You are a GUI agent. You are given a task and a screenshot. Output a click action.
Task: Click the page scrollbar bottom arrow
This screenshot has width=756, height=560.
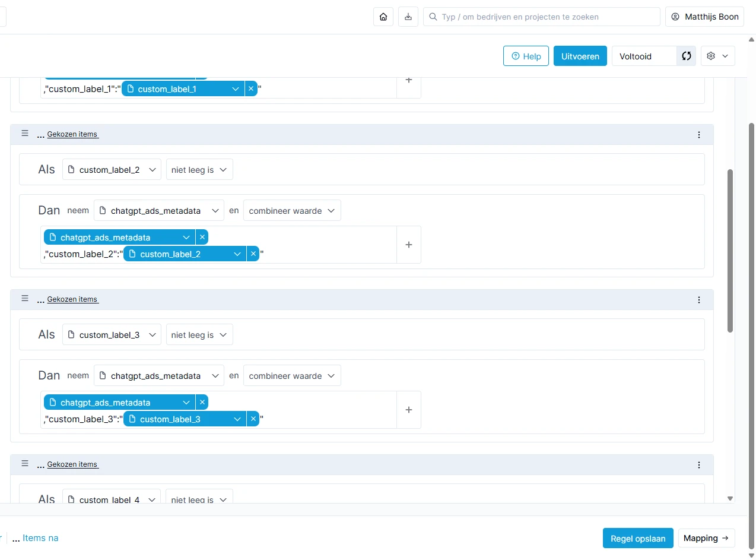(751, 555)
